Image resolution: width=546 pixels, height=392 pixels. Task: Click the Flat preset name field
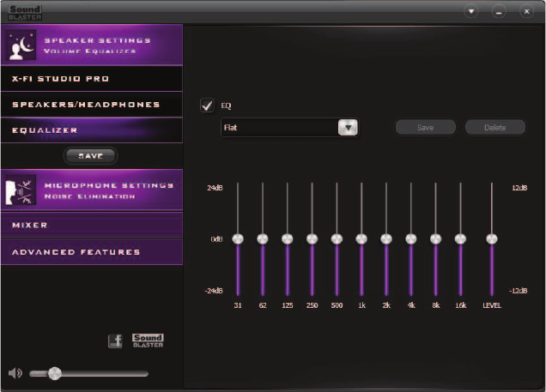point(280,127)
